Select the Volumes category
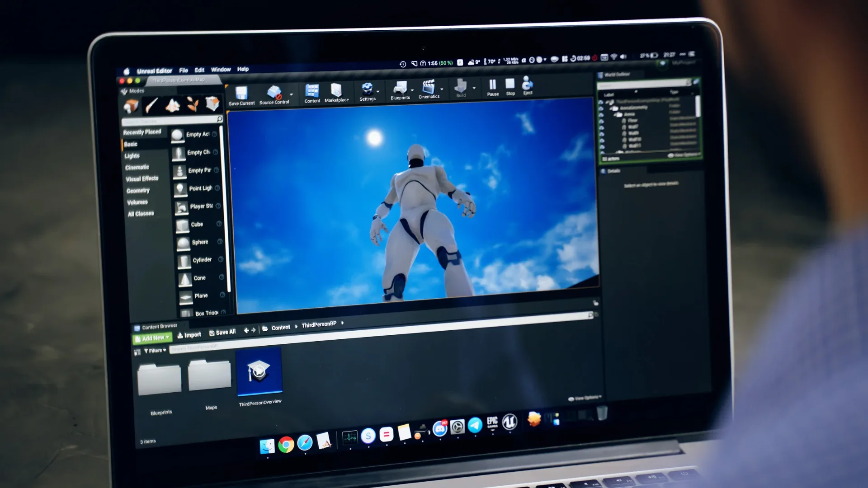 coord(137,202)
